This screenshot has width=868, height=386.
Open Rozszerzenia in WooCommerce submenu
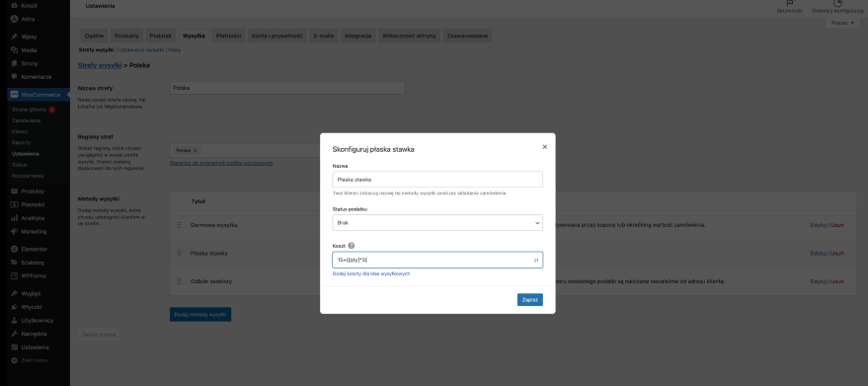coord(27,176)
